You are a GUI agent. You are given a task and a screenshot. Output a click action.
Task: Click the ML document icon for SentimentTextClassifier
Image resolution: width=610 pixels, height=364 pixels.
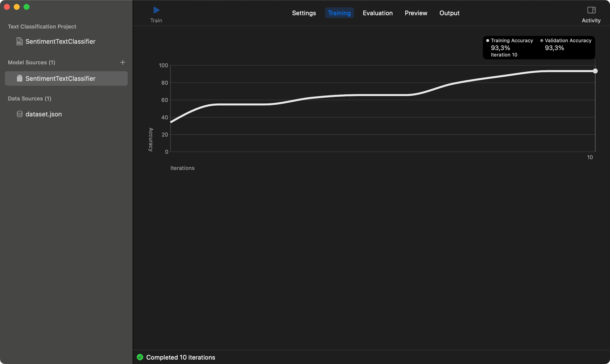tap(19, 41)
